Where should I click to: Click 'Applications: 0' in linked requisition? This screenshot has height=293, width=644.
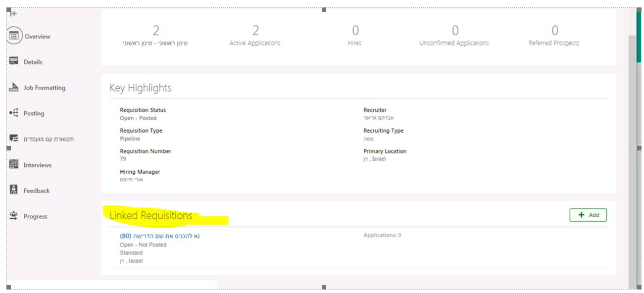tap(382, 236)
